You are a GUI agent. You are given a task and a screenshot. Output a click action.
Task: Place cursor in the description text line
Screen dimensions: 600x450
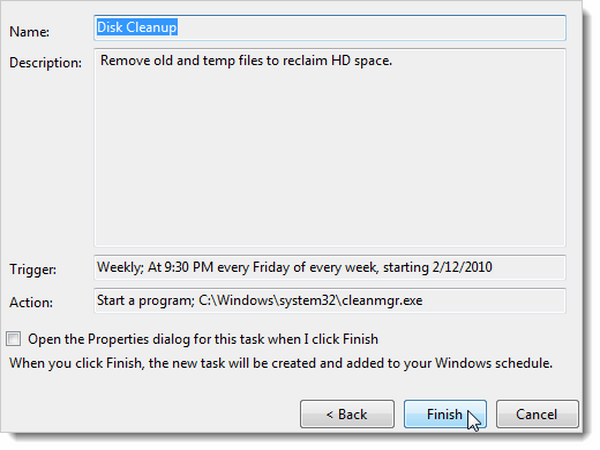(246, 62)
